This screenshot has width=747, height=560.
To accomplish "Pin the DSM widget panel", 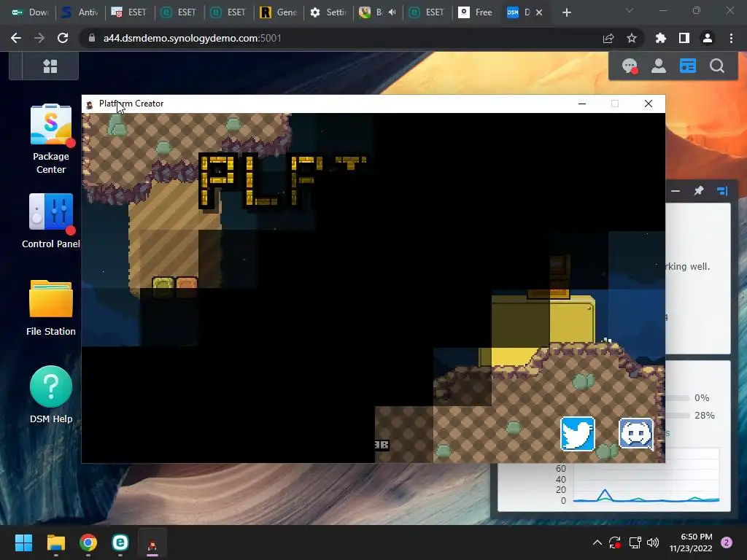I will [698, 191].
